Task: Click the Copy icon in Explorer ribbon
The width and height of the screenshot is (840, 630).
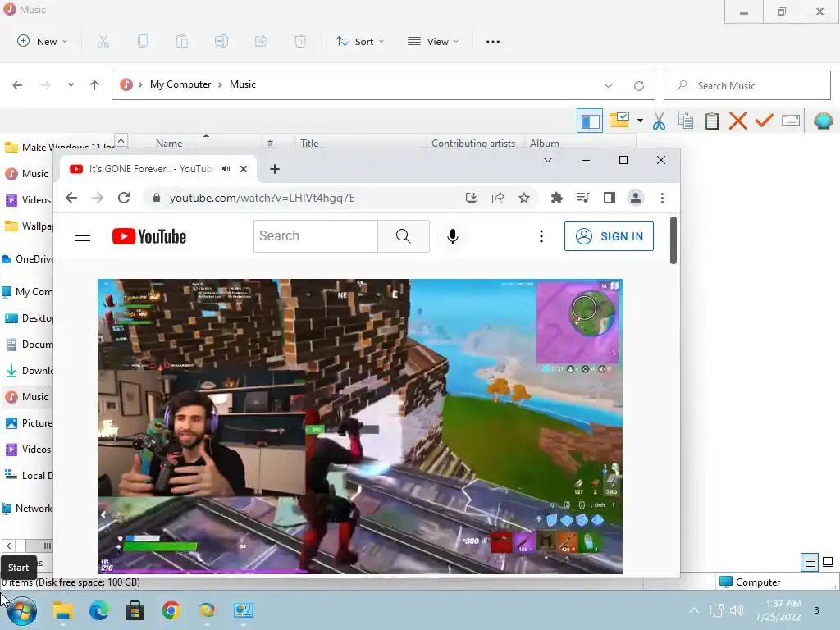Action: 143,41
